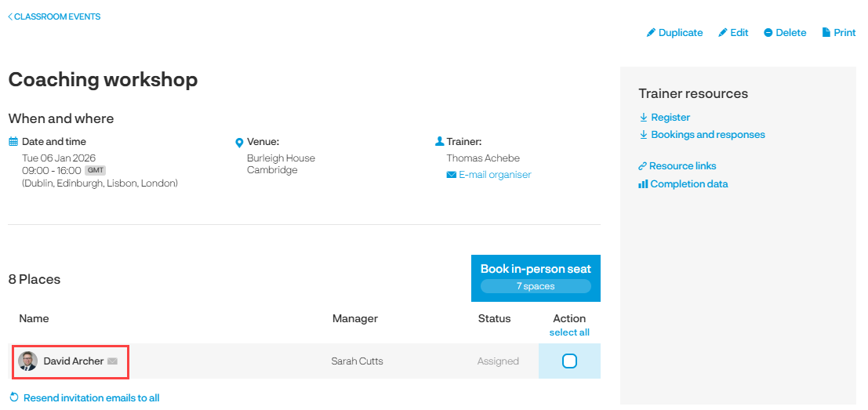Image resolution: width=868 pixels, height=410 pixels.
Task: Tick the checkbox for David Archer
Action: (x=569, y=361)
